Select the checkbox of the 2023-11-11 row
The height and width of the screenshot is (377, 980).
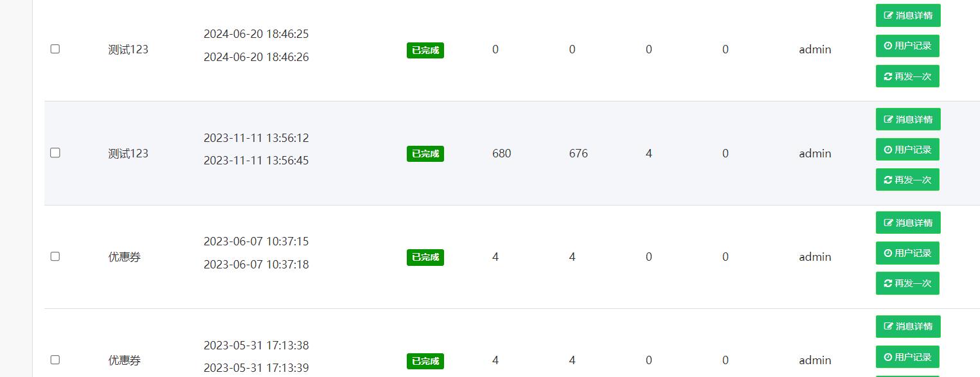55,153
